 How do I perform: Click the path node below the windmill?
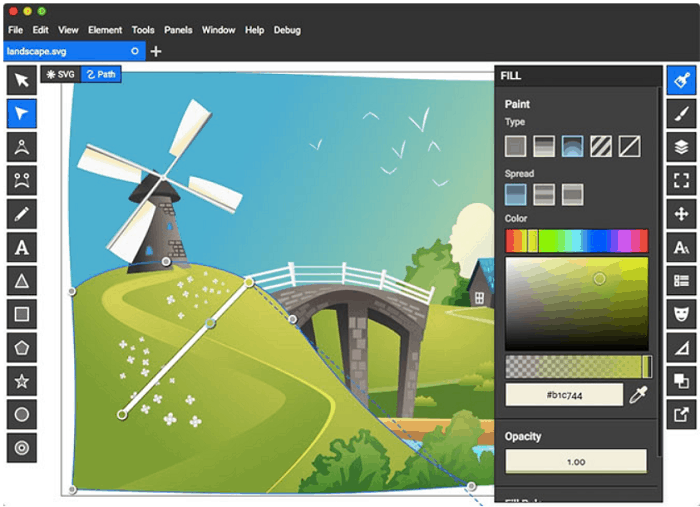166,261
